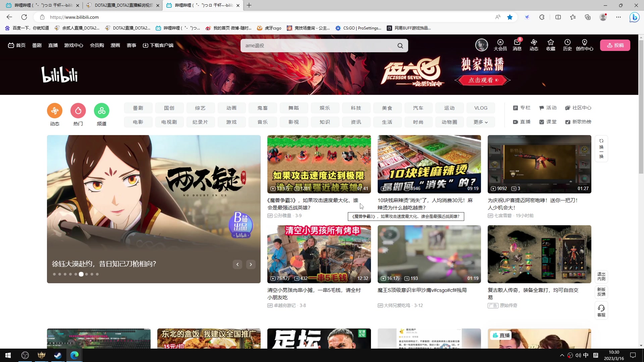Click the search magnifier icon
The width and height of the screenshot is (644, 362).
pos(400,45)
